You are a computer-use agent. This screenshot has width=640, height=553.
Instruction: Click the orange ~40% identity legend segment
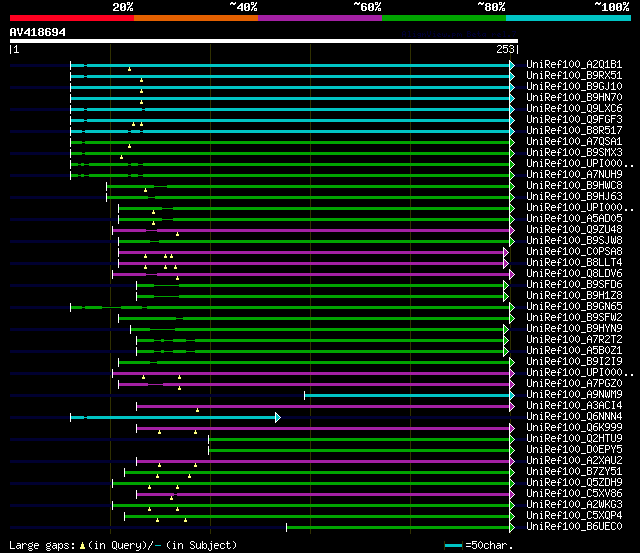pyautogui.click(x=196, y=18)
